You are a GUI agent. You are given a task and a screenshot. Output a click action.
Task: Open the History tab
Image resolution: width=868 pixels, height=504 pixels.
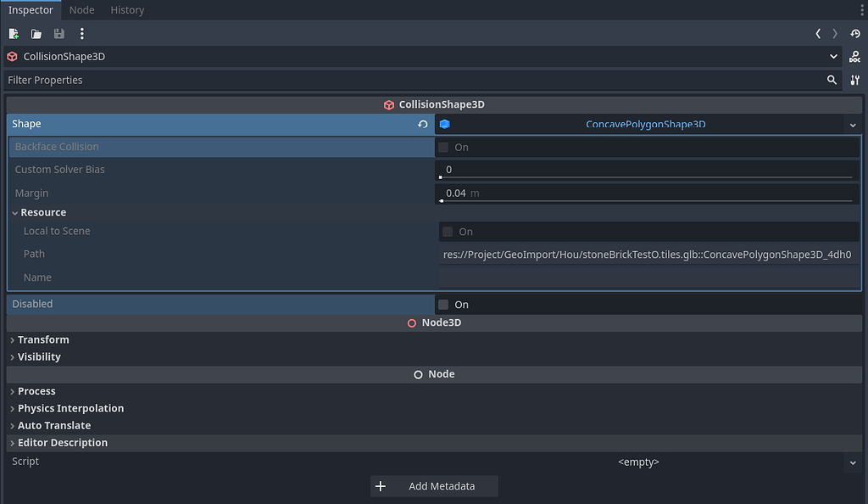[x=127, y=9]
